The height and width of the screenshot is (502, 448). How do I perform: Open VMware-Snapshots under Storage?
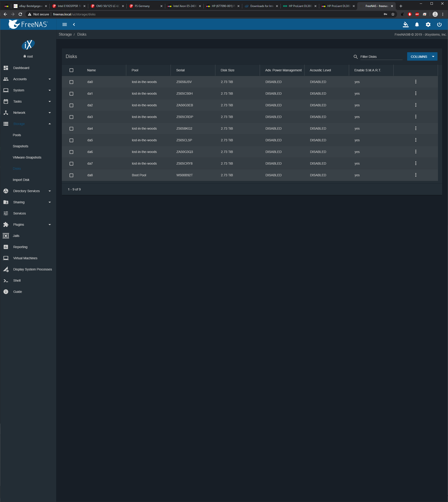point(27,157)
